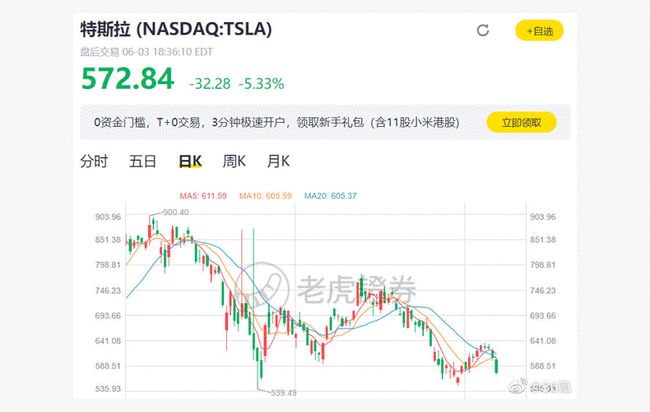Click the 539.49 low price marker
The width and height of the screenshot is (650, 412).
point(284,393)
